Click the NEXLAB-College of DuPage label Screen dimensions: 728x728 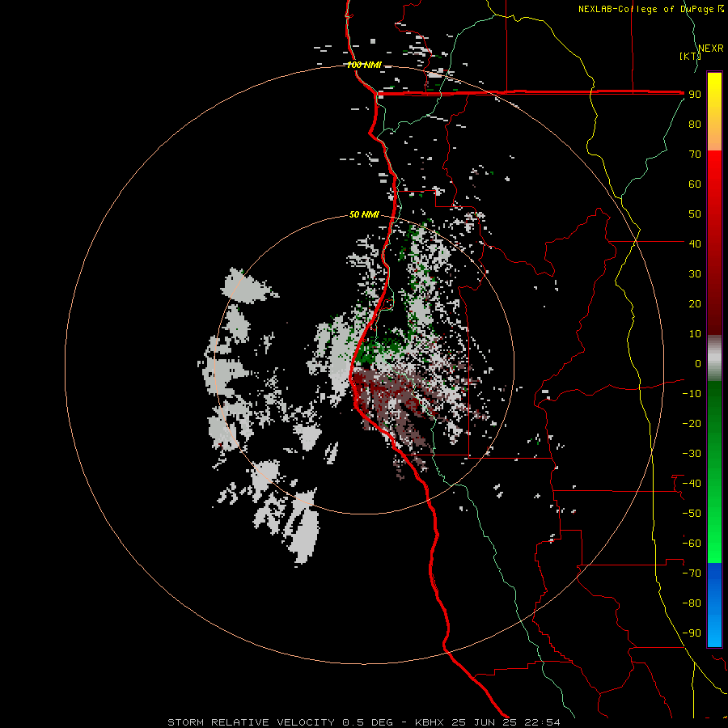click(x=645, y=9)
